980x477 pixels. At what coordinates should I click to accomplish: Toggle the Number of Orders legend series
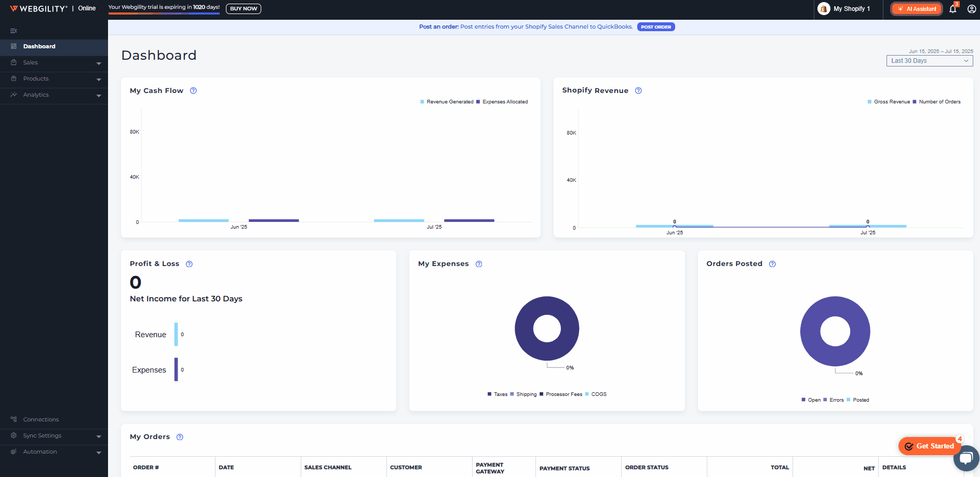point(939,102)
